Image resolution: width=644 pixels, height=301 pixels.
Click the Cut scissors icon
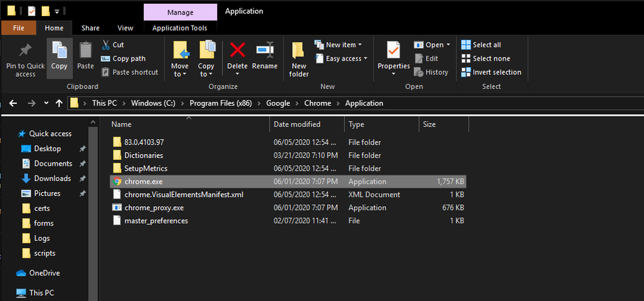click(x=106, y=44)
